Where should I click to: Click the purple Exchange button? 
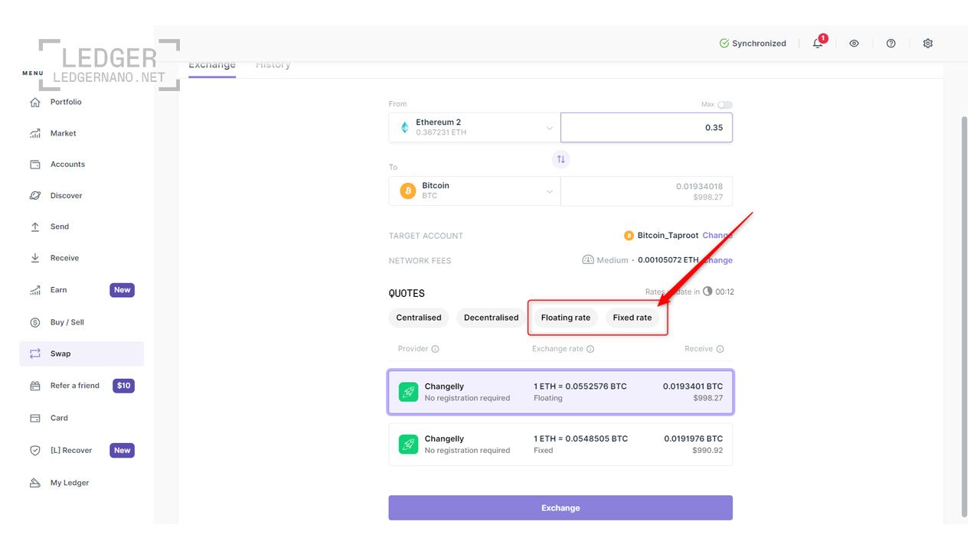560,508
